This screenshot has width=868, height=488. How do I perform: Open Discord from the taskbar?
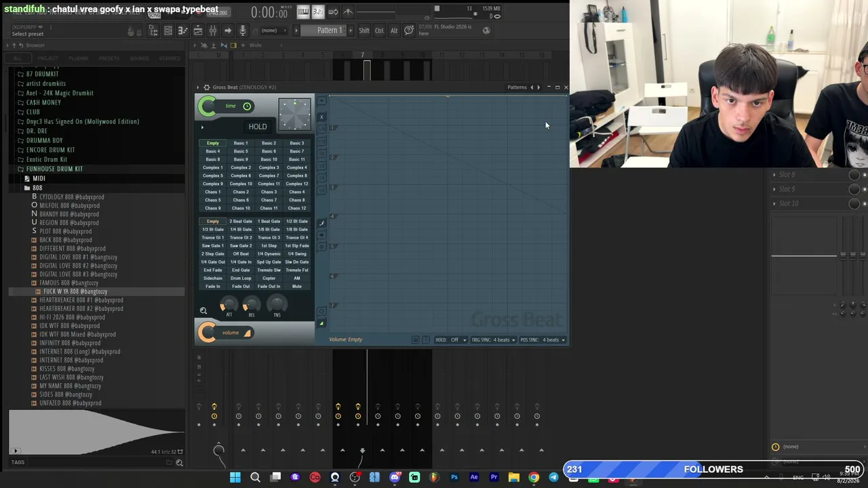[x=395, y=478]
